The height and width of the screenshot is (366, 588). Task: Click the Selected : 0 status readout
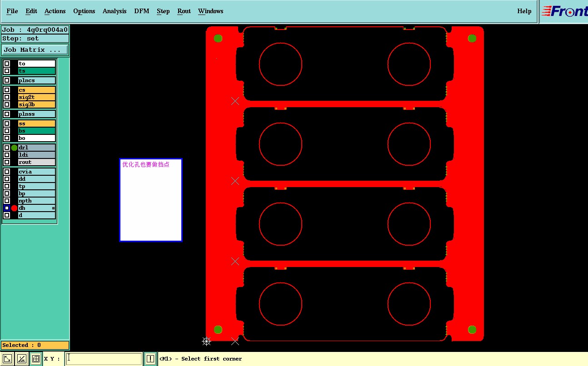(x=35, y=345)
